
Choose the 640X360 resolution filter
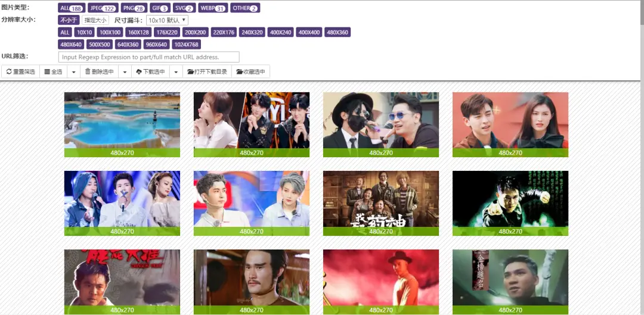click(128, 44)
